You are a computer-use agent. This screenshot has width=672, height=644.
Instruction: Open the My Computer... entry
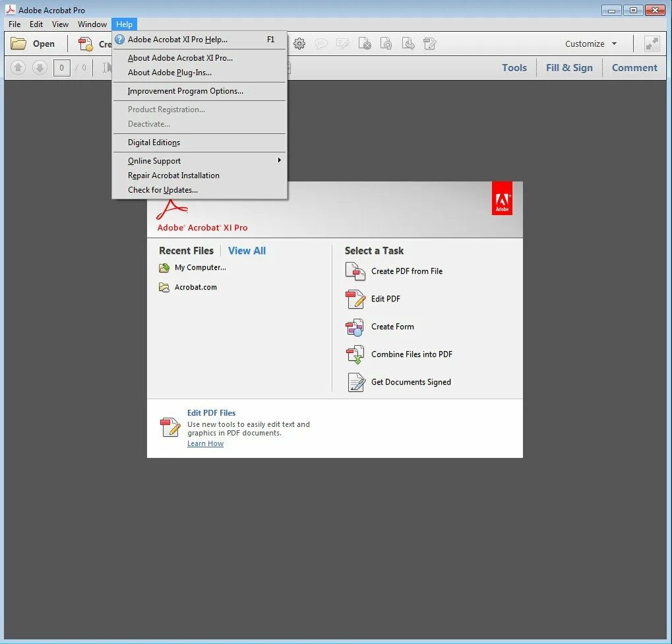200,267
